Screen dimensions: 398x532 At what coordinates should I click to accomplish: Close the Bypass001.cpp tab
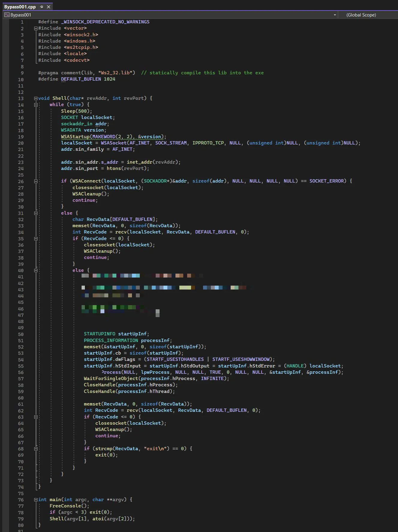pos(49,7)
